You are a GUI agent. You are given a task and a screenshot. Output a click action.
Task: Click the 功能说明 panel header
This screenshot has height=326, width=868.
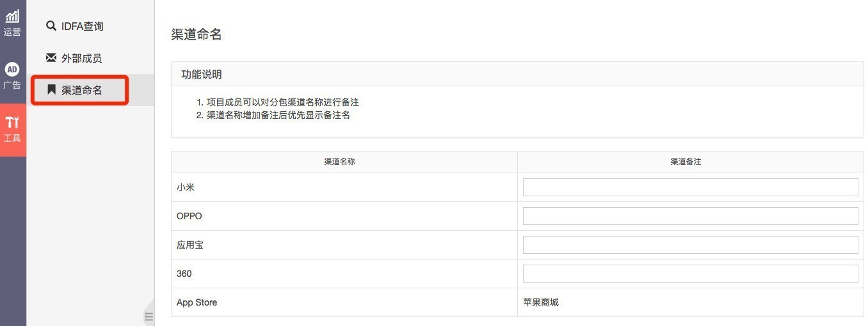click(x=202, y=74)
